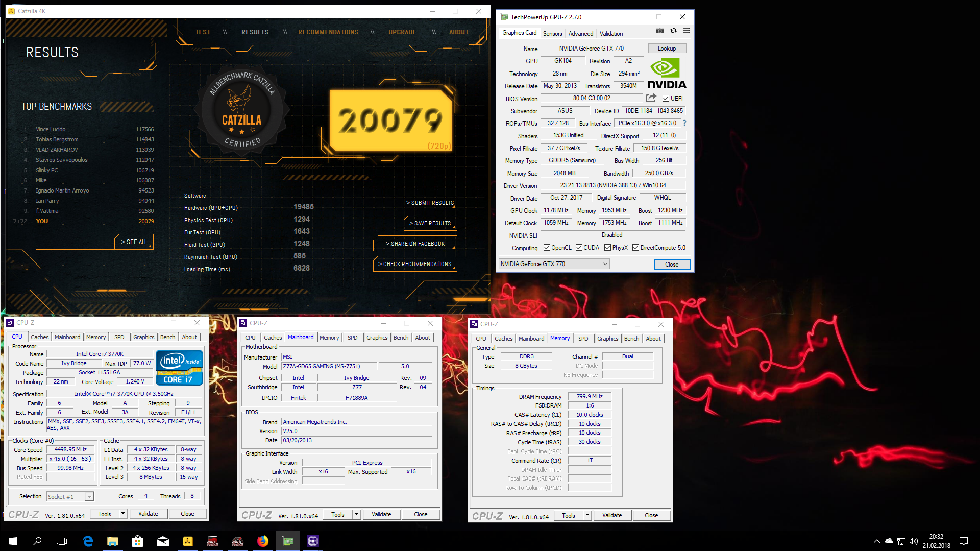
Task: Switch to GPU-Z green card taskbar icon
Action: 288,541
